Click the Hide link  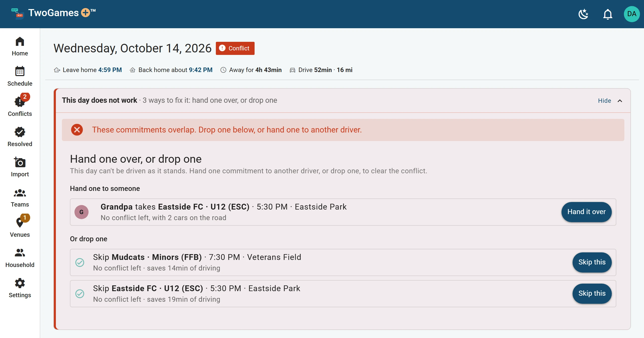pos(604,101)
